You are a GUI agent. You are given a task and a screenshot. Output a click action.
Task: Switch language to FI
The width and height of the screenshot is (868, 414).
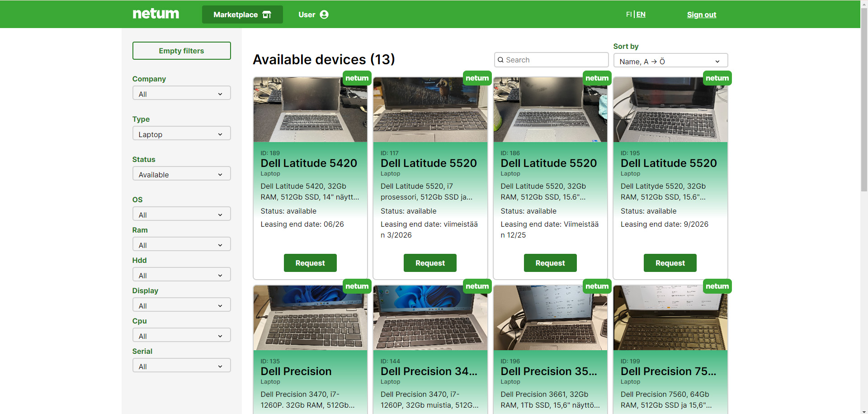(x=628, y=14)
